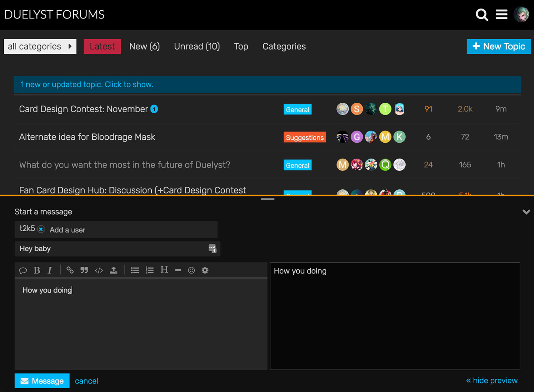Image resolution: width=534 pixels, height=392 pixels.
Task: Open the Top tab
Action: (241, 46)
